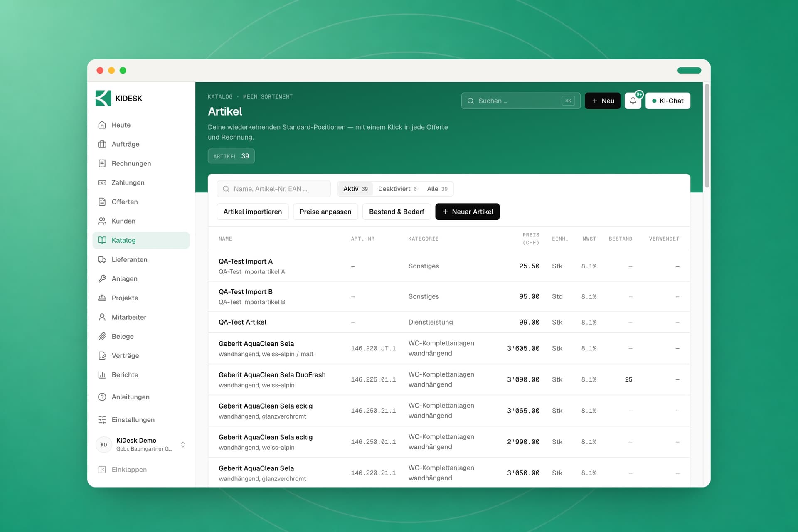Image resolution: width=798 pixels, height=532 pixels.
Task: Click the price 2'990.00
Action: coord(523,442)
